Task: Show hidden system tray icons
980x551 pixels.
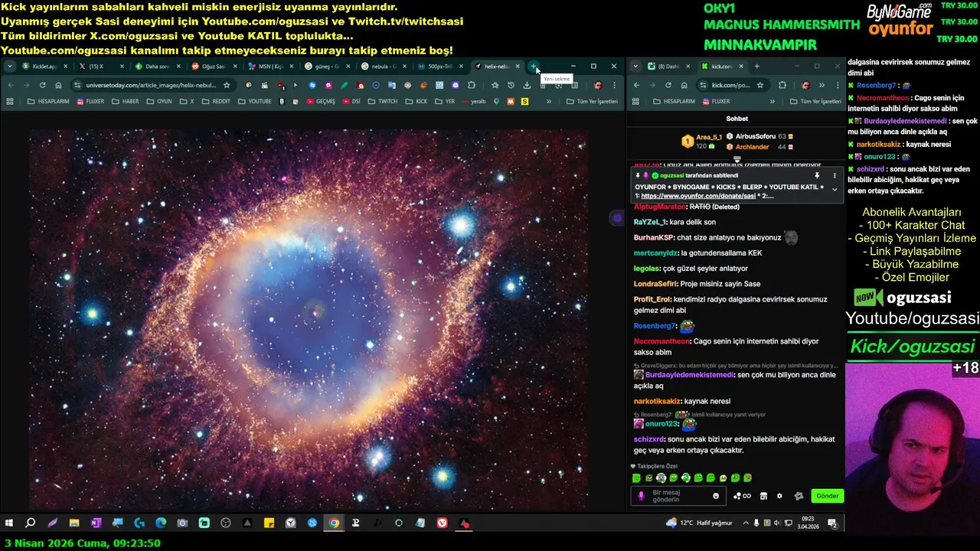Action: coord(746,523)
